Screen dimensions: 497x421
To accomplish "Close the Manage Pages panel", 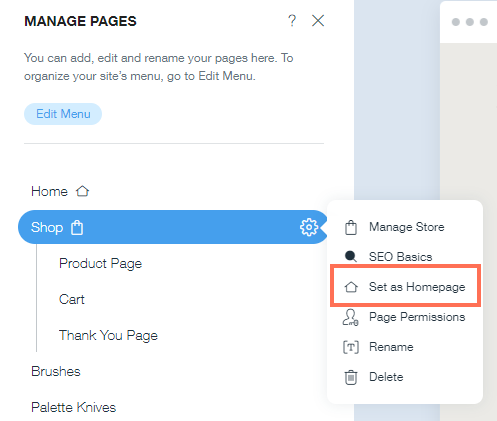I will (x=318, y=21).
